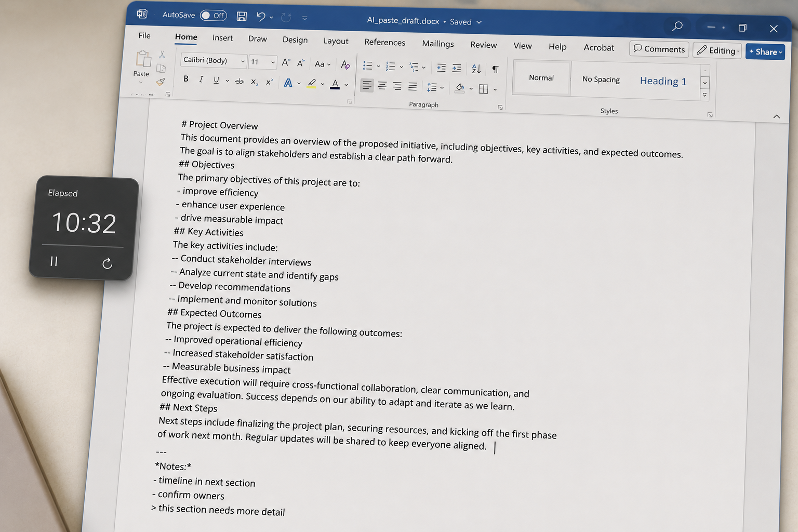The image size is (798, 532).
Task: Apply numbered list icon
Action: [x=391, y=66]
